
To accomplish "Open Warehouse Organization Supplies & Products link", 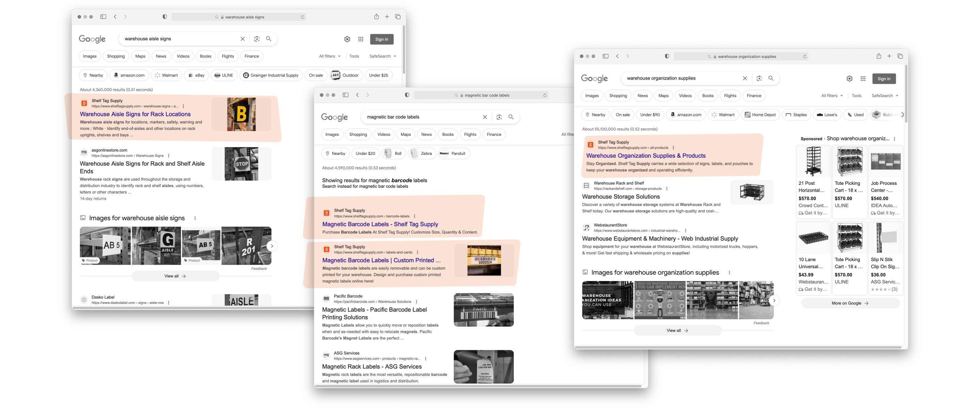I will pos(646,155).
